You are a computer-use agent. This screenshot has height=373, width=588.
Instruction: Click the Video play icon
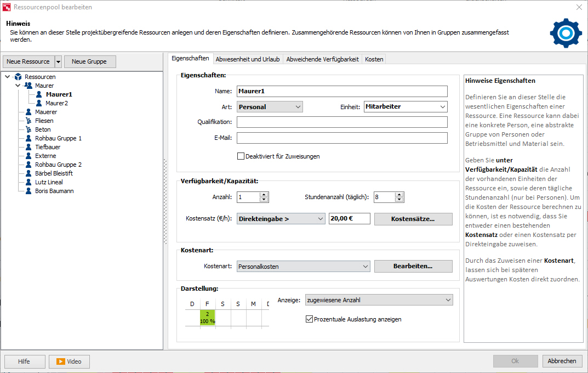(x=61, y=361)
